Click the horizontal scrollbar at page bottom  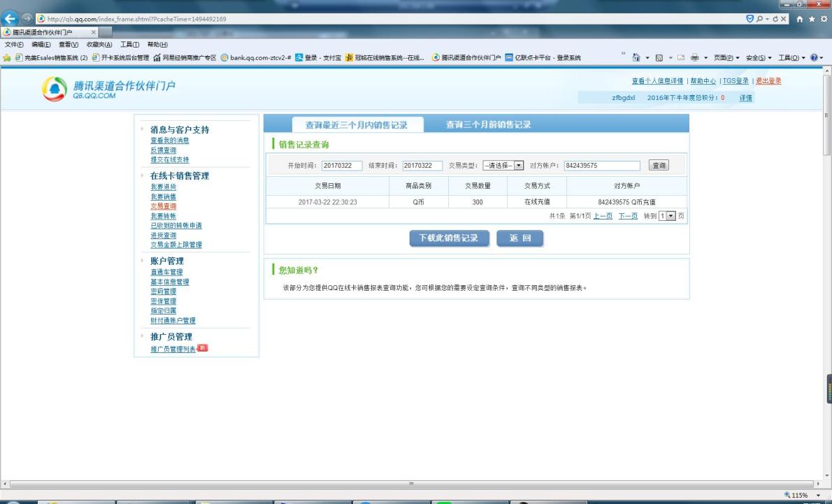click(411, 484)
